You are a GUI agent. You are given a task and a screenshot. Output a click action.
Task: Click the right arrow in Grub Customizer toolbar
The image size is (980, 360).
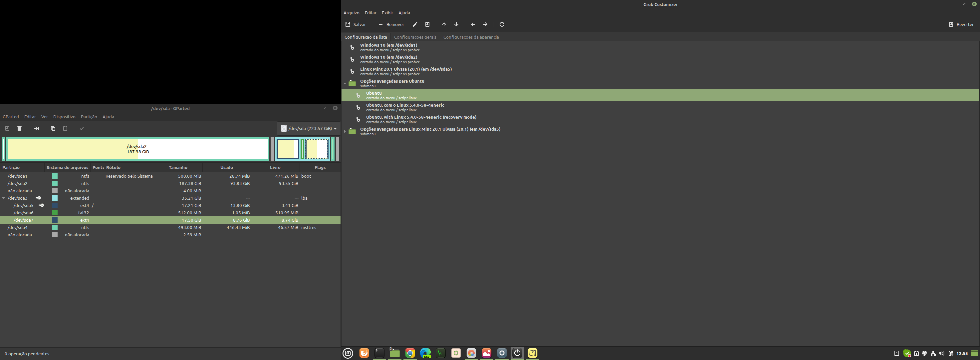click(x=485, y=24)
